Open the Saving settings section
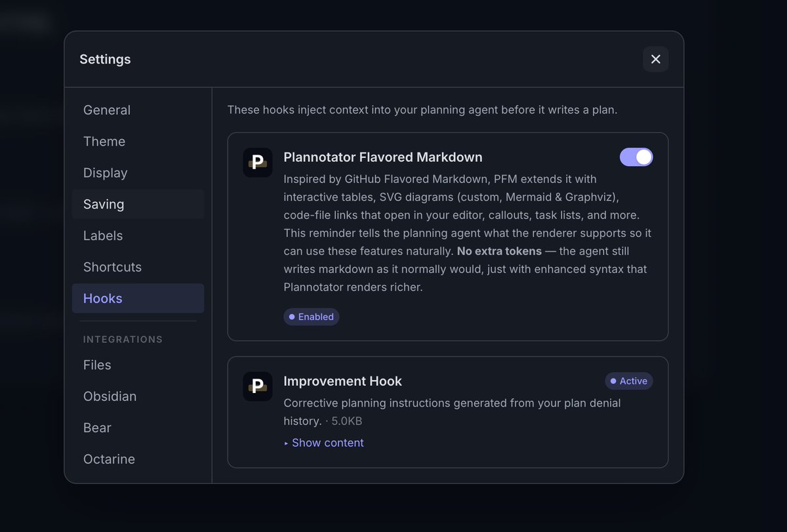The image size is (787, 532). pyautogui.click(x=138, y=204)
